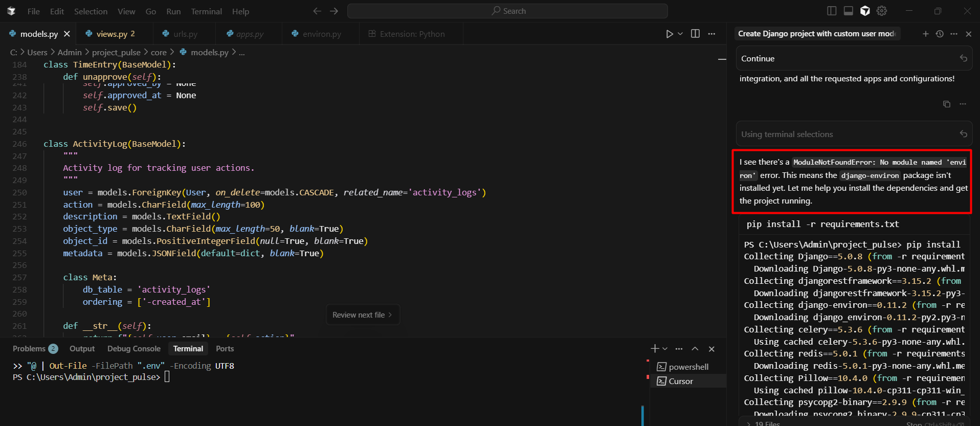Select the Terminal panel tab

[x=188, y=349]
